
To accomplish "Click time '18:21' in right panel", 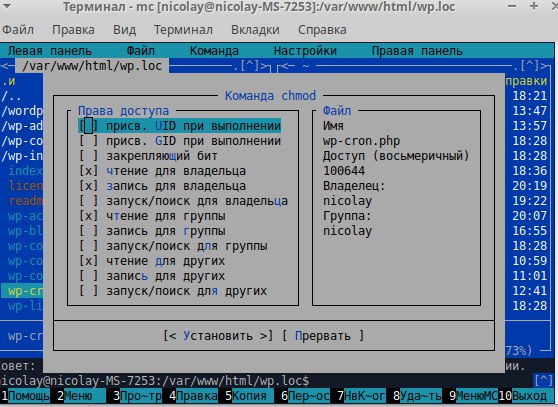I will [x=530, y=96].
